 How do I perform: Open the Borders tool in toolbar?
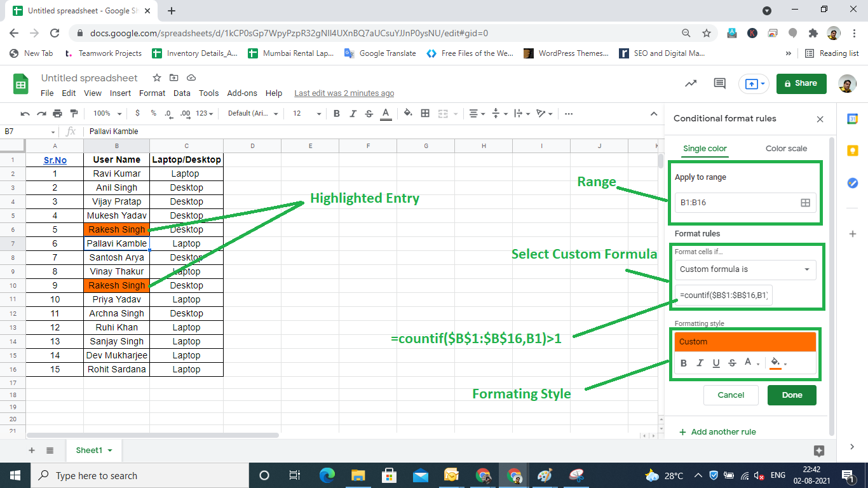coord(425,114)
